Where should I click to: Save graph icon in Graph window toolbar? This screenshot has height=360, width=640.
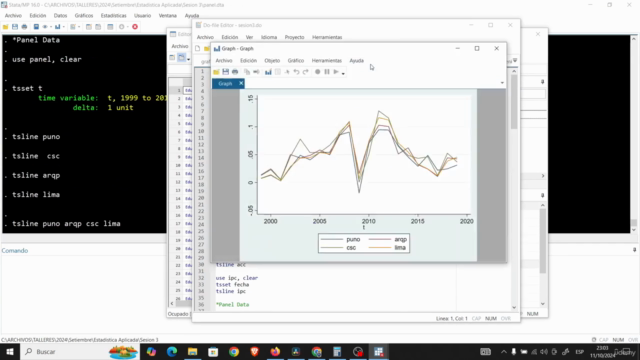[x=225, y=72]
